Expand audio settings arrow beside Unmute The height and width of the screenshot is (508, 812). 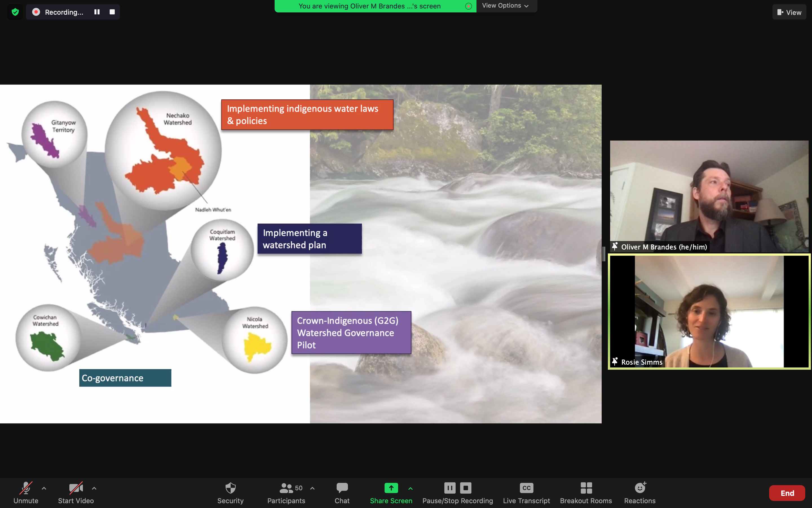coord(44,488)
